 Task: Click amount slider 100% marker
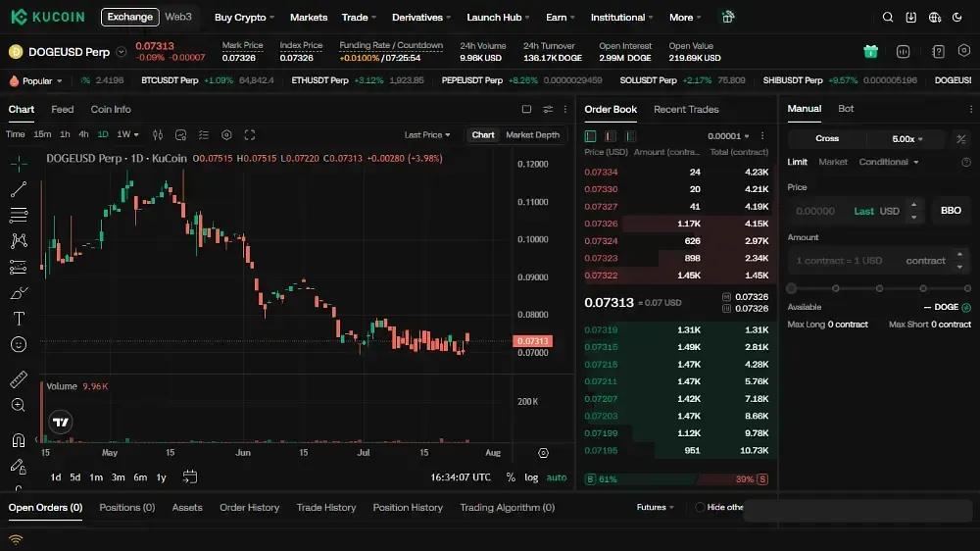pos(967,288)
